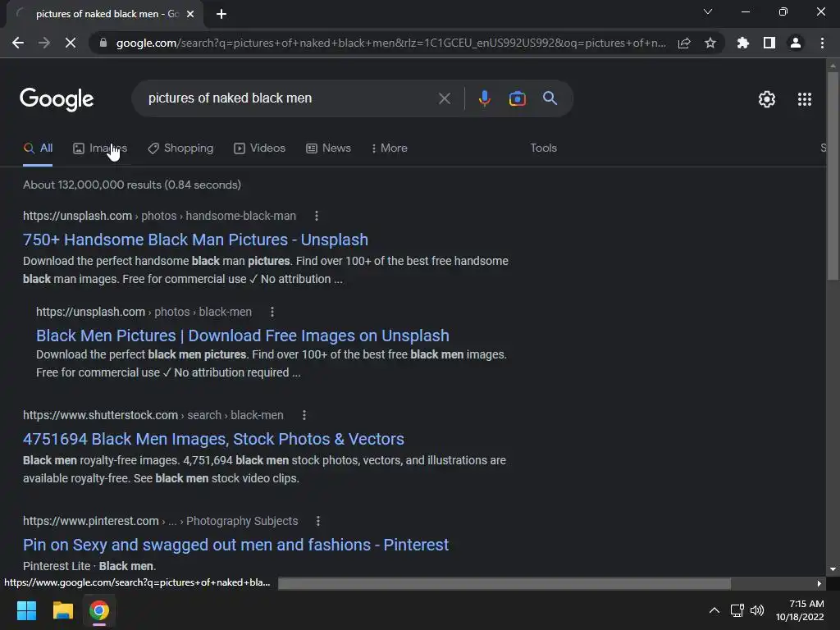Click the horizontal scrollbar thumb
The image size is (840, 630).
tap(504, 583)
